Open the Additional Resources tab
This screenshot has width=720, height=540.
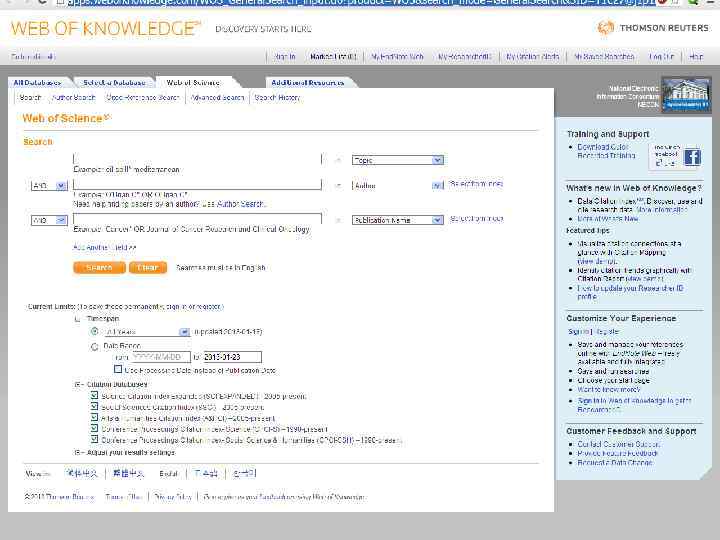(308, 83)
